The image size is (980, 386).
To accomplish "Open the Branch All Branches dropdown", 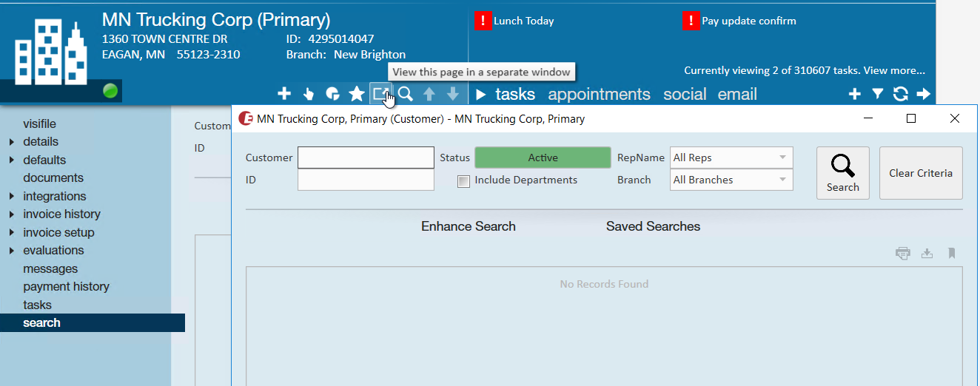I will point(731,180).
